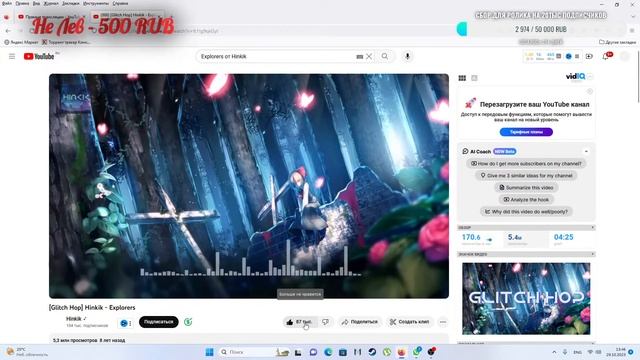640x360 pixels.
Task: Like the video with thumbs-up 87 тыс.
Action: tap(300, 322)
